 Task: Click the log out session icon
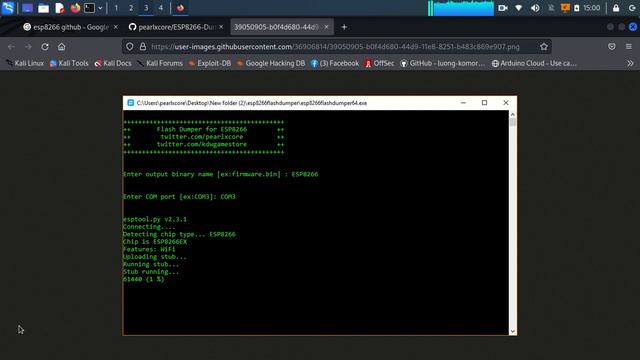click(632, 8)
